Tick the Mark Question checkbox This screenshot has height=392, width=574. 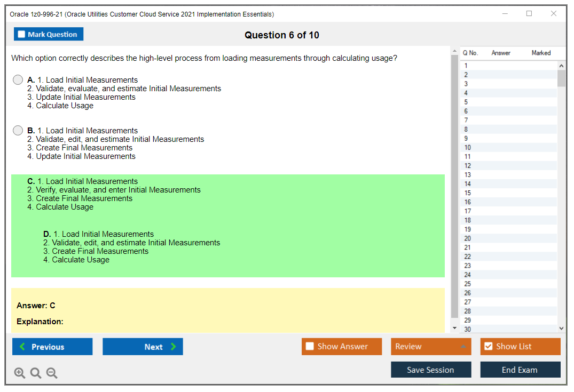(22, 35)
